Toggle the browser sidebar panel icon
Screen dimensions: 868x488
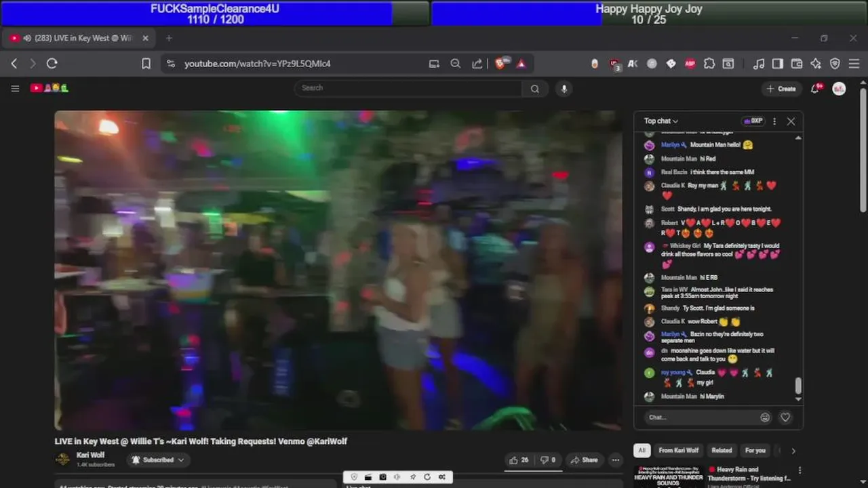[x=778, y=64]
